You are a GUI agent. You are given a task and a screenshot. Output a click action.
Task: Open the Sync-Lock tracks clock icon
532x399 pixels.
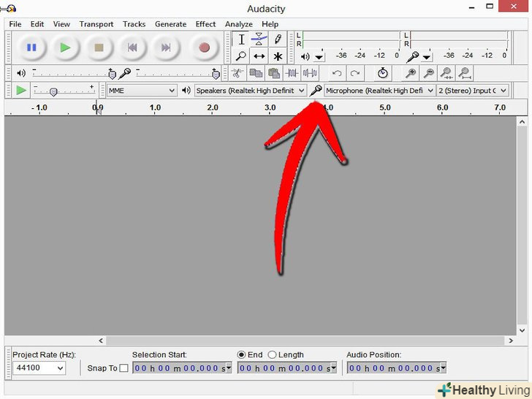(x=383, y=73)
